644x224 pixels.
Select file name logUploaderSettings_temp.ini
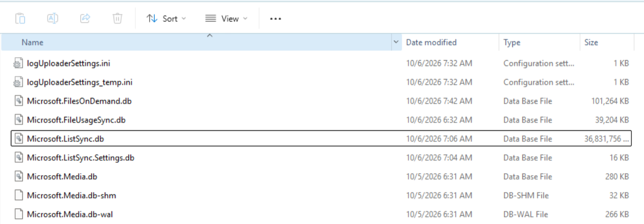[80, 82]
